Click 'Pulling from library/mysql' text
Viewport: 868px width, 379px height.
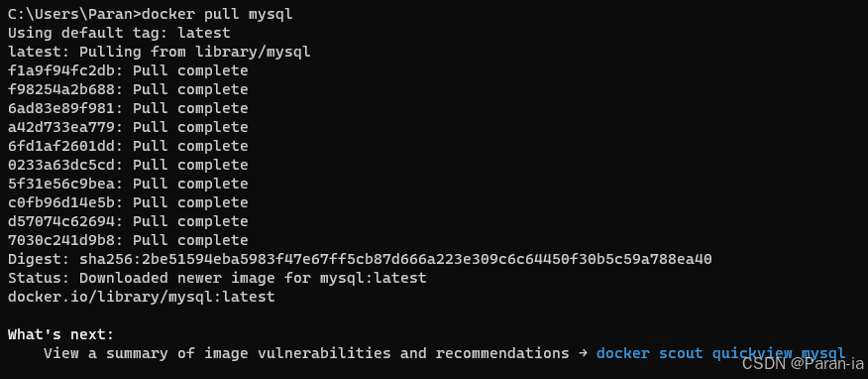click(195, 52)
